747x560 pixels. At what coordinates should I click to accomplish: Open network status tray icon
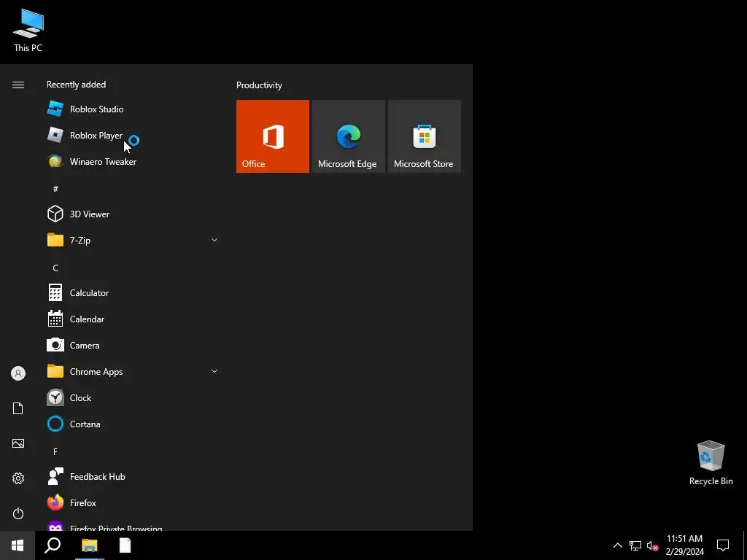635,545
